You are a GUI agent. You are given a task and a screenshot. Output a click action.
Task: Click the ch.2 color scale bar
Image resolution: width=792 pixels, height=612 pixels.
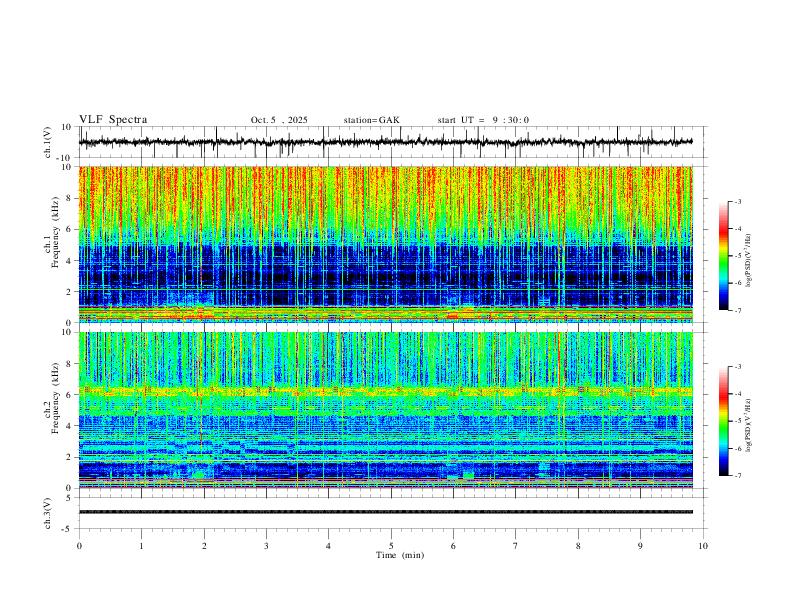(723, 421)
